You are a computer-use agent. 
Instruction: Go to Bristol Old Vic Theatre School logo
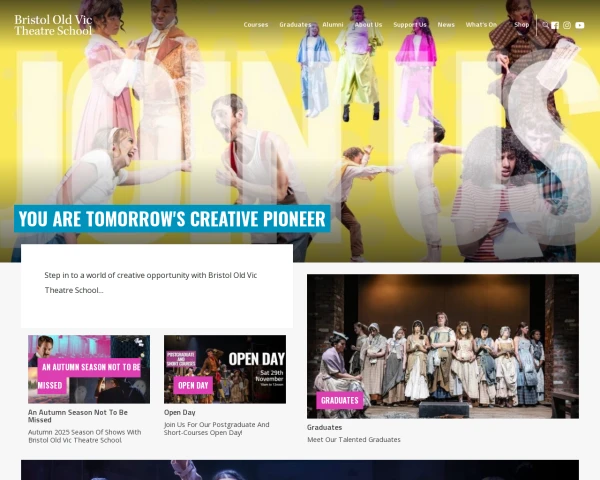tap(53, 25)
